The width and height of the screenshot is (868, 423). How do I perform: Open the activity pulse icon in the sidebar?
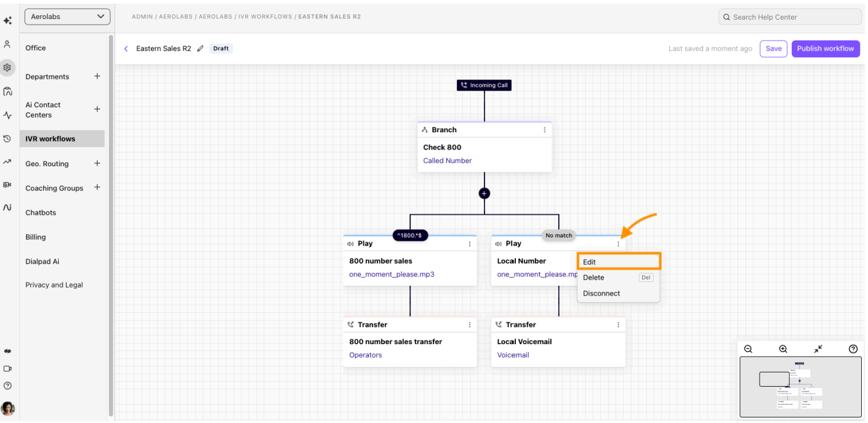pos(7,115)
